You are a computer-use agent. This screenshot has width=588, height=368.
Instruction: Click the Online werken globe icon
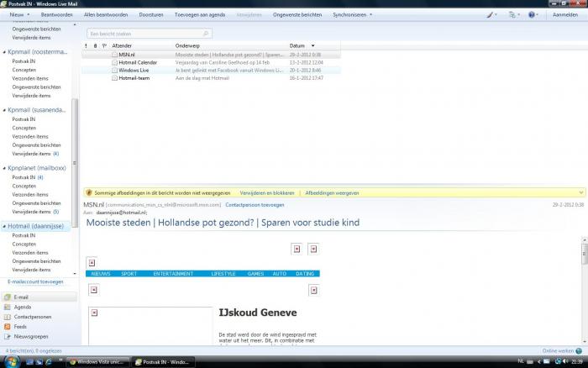click(579, 351)
